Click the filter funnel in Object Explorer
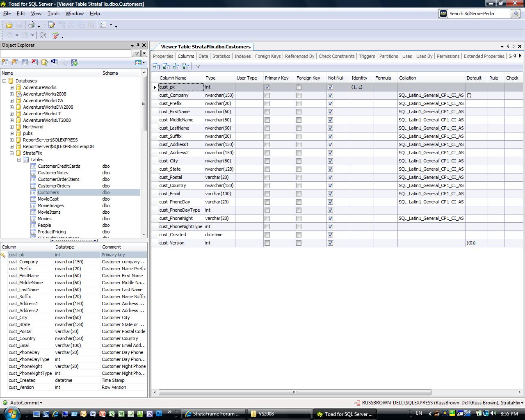This screenshot has width=525, height=420. (x=136, y=53)
